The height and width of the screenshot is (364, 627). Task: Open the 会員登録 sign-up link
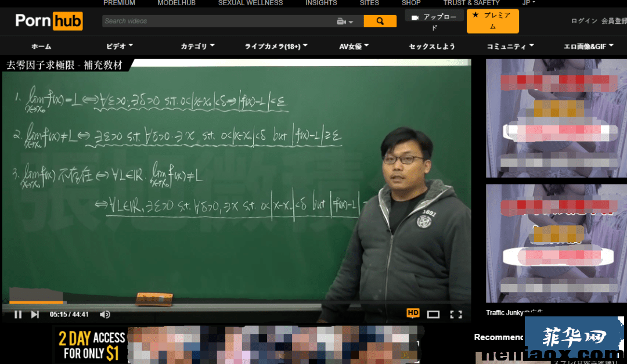coord(614,21)
